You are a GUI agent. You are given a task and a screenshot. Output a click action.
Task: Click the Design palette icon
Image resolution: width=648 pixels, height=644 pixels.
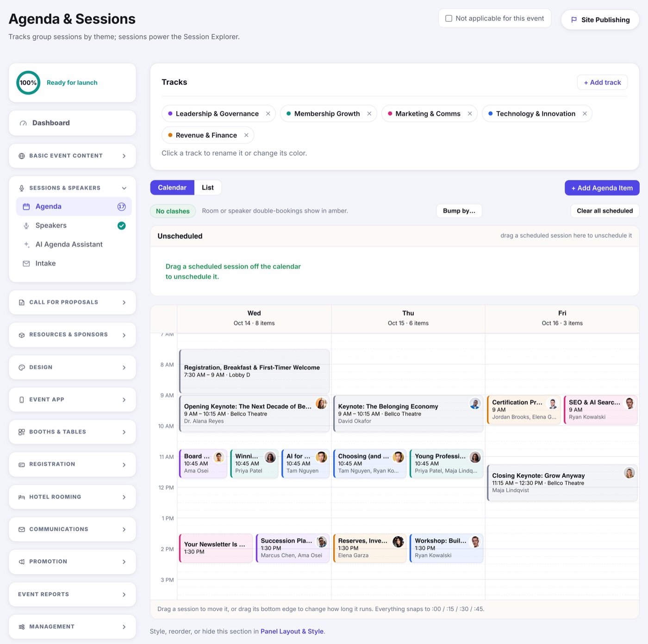pyautogui.click(x=22, y=368)
